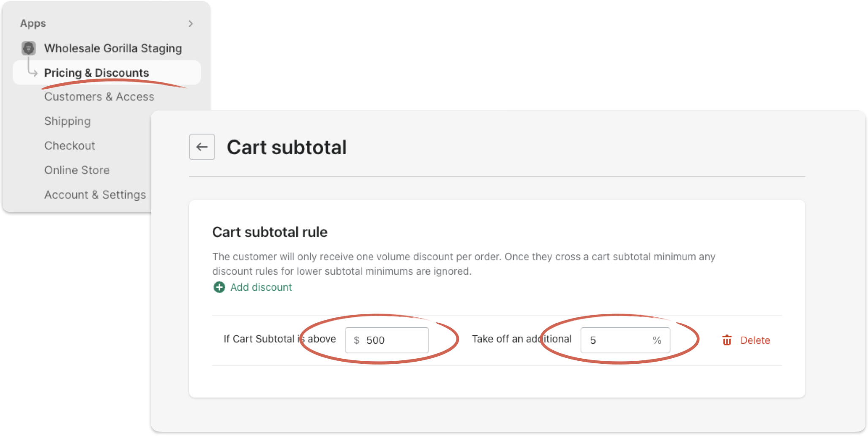
Task: Click the Wholesale Gorilla app icon
Action: coord(29,48)
